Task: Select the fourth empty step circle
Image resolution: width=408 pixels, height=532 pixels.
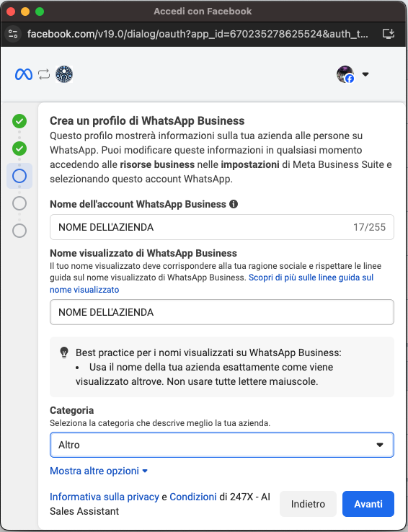Action: pyautogui.click(x=19, y=203)
